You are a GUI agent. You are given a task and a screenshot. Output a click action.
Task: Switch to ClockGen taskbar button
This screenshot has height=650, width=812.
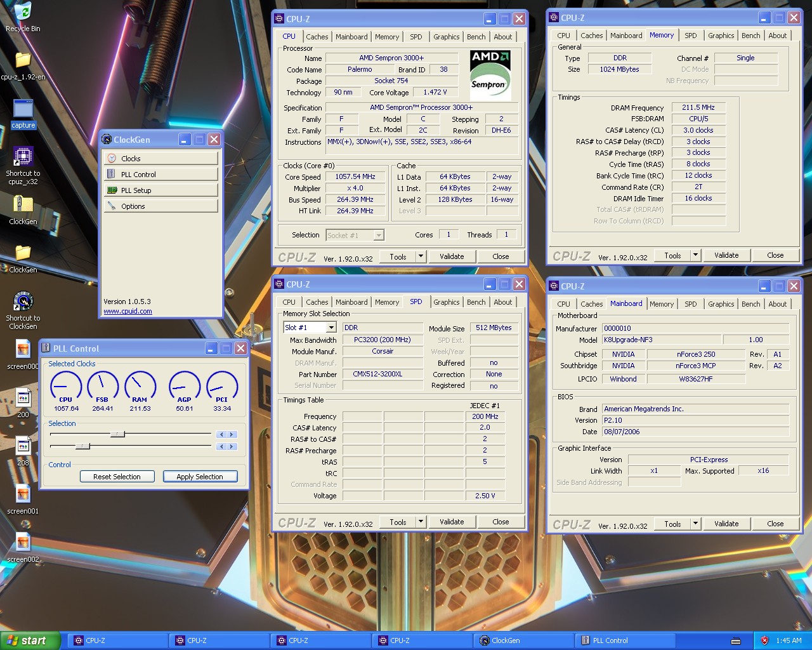pyautogui.click(x=524, y=640)
